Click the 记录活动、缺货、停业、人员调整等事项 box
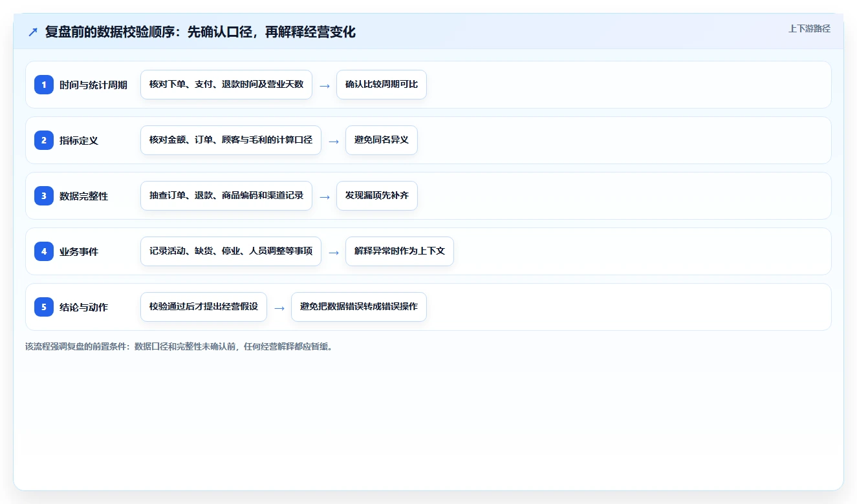The height and width of the screenshot is (504, 857). (231, 251)
